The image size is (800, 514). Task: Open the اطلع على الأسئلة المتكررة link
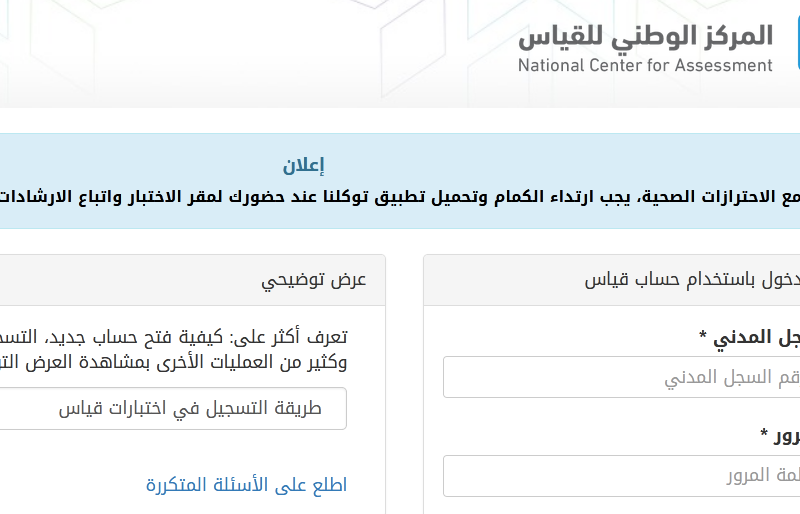(246, 485)
